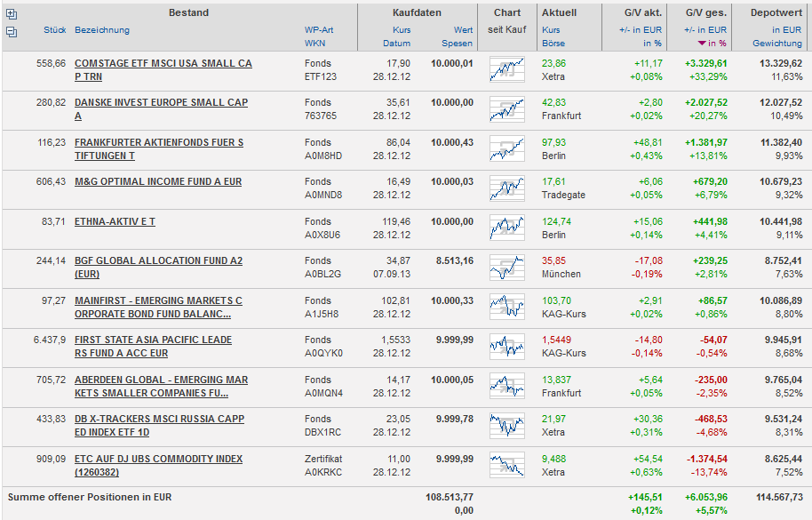Select Zertifikat type cell
This screenshot has height=520, width=812.
tap(323, 459)
